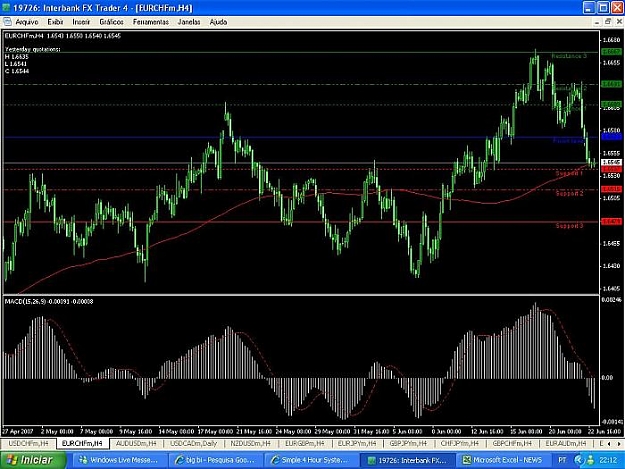This screenshot has width=625, height=469.
Task: Open the USDCADm,Daily chart tab
Action: click(x=193, y=443)
